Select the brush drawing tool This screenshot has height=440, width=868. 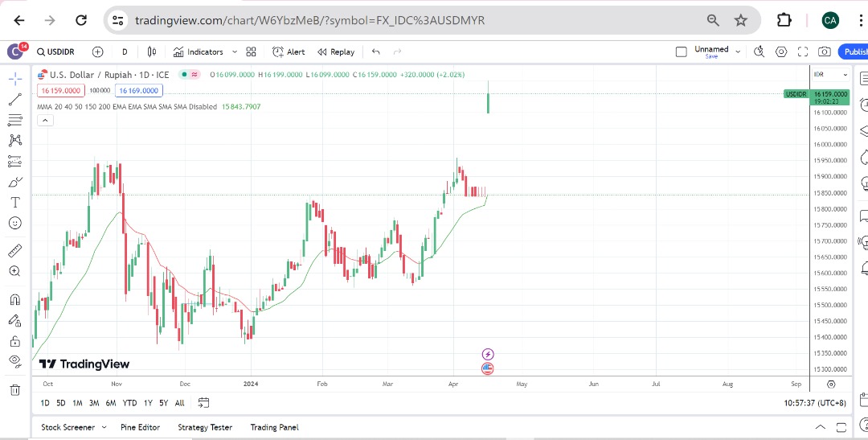coord(15,183)
